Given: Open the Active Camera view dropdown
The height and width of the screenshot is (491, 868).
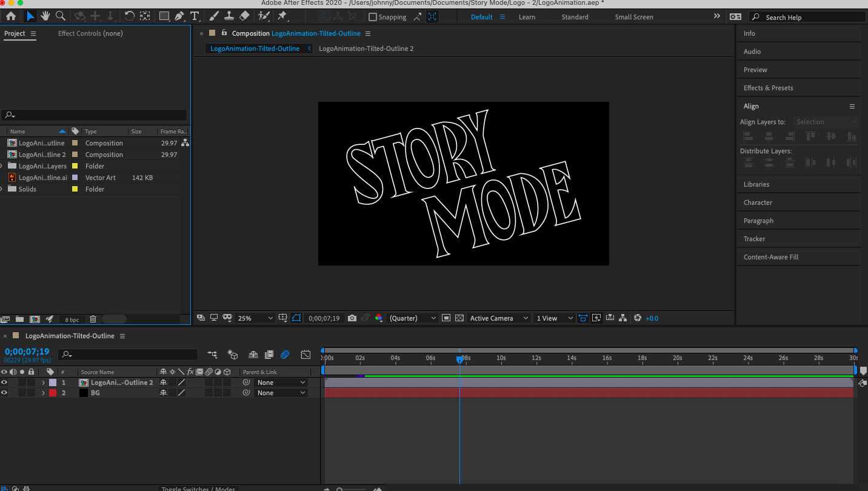Looking at the screenshot, I should (497, 318).
